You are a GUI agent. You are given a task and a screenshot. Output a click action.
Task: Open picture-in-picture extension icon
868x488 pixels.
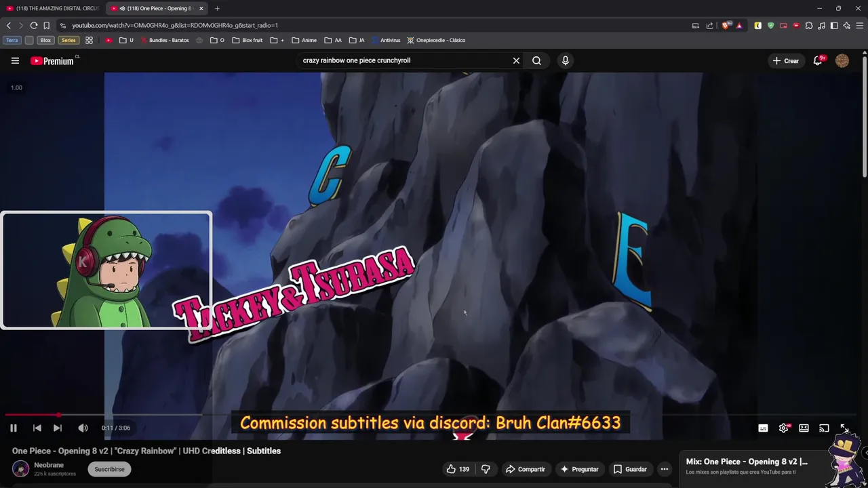click(x=783, y=25)
